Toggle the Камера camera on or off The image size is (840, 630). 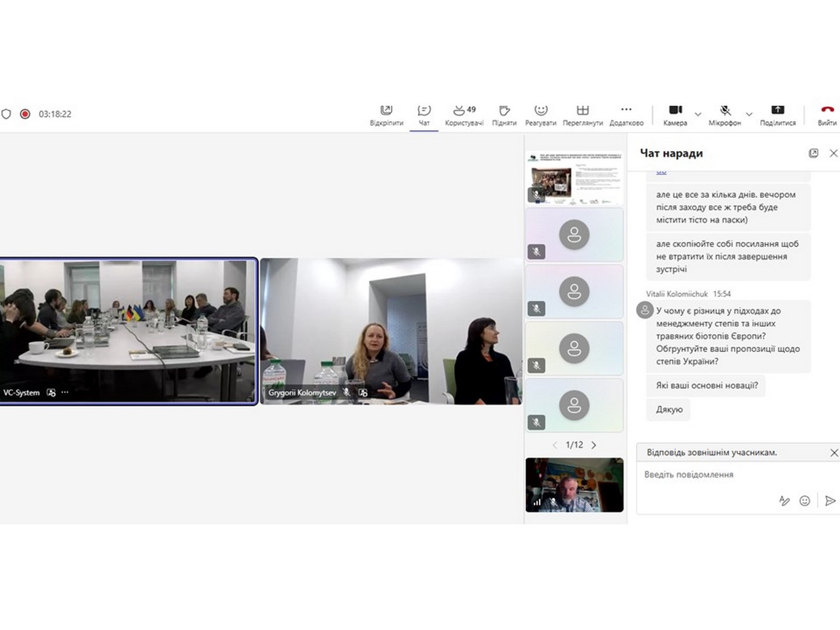click(x=675, y=114)
